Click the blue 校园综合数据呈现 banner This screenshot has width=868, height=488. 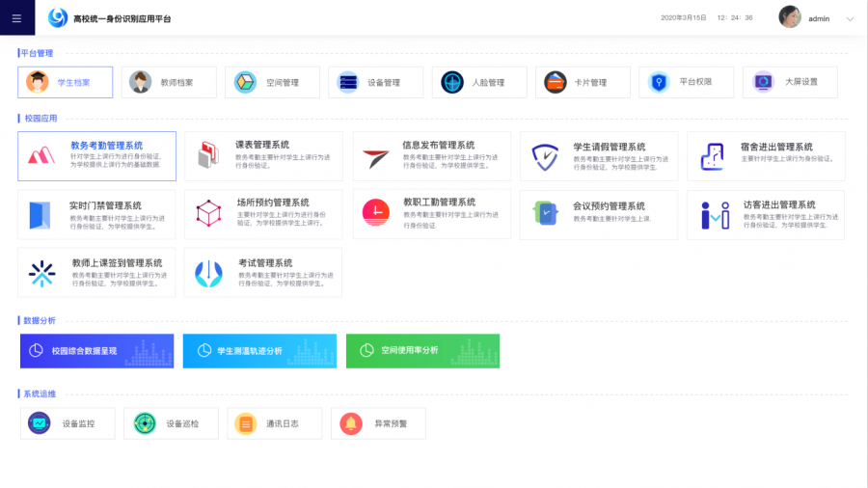[96, 351]
